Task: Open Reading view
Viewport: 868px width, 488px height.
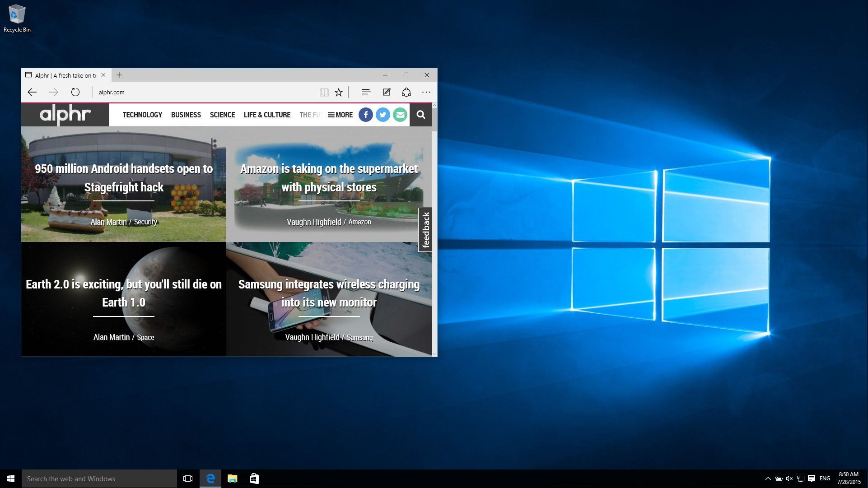Action: coord(323,92)
